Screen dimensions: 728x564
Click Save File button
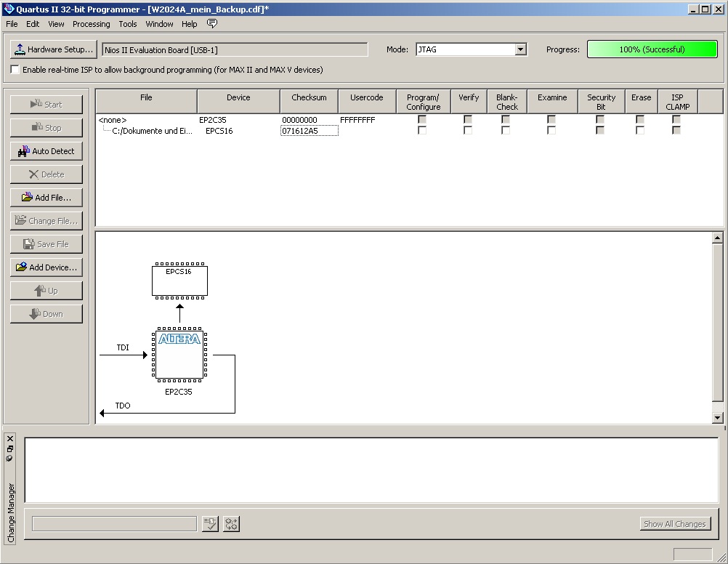[46, 244]
